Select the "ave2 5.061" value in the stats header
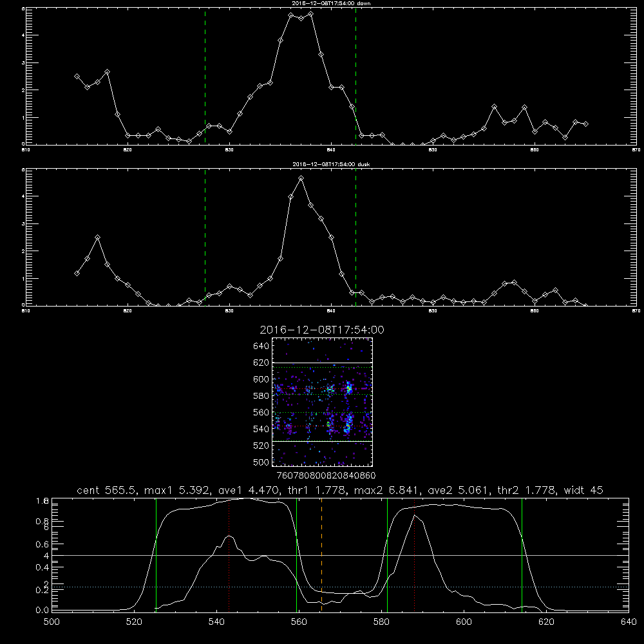Image resolution: width=644 pixels, height=644 pixels. coord(458,490)
